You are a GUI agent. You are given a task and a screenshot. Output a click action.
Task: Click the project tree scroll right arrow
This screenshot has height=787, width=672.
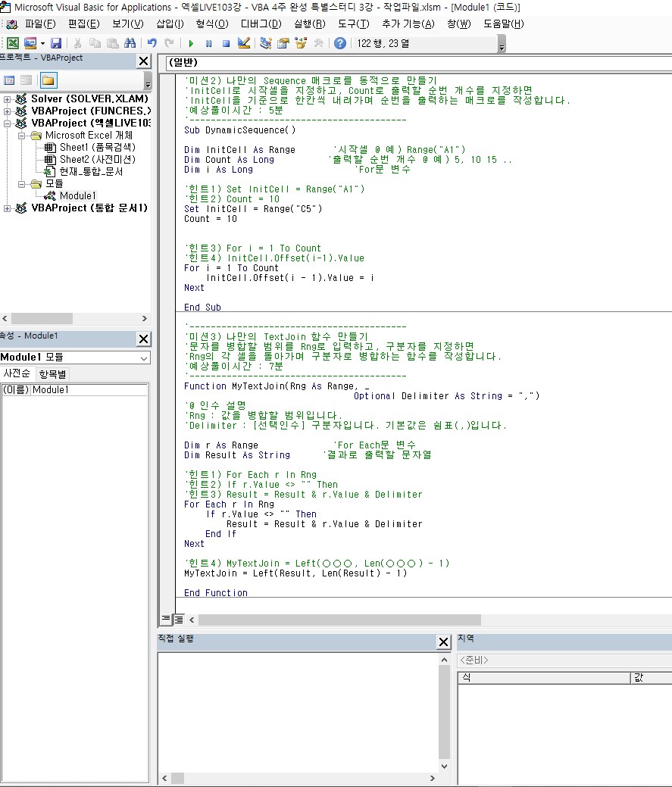(x=145, y=319)
